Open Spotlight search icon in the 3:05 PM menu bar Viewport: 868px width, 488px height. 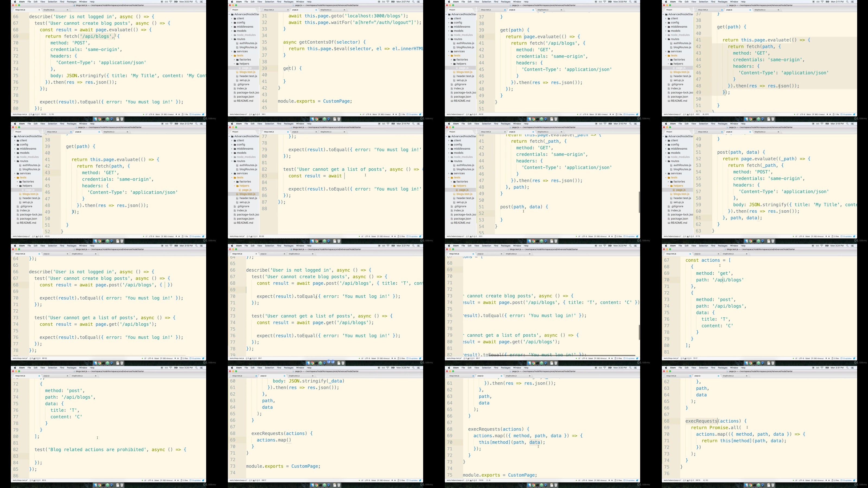point(196,2)
